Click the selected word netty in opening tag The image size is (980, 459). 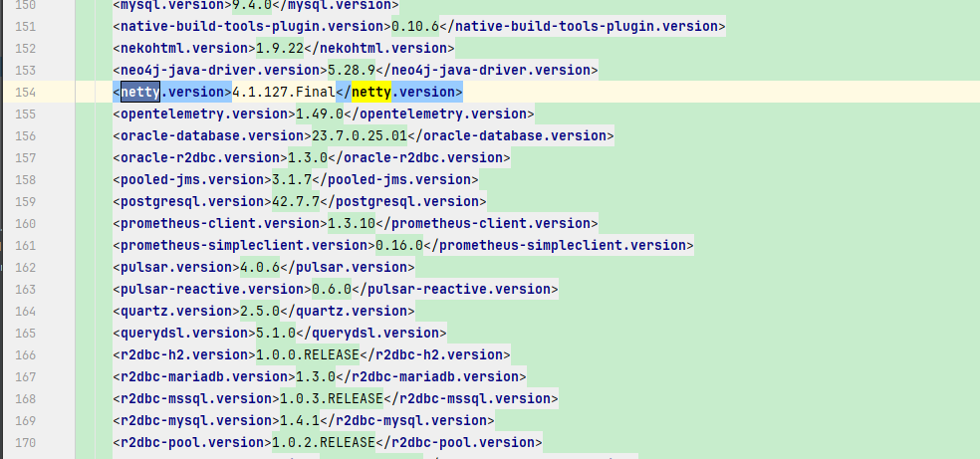pos(140,92)
